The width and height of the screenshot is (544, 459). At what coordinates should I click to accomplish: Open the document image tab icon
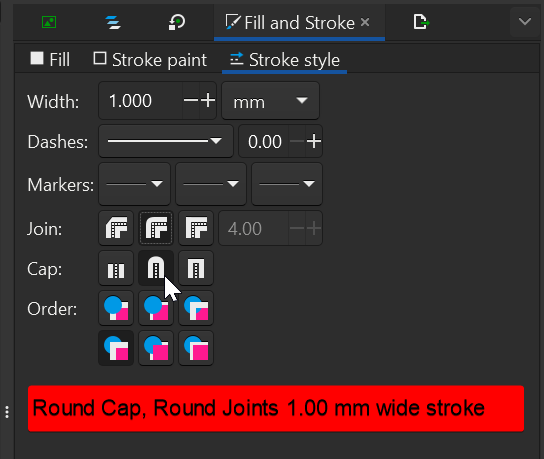pos(49,23)
